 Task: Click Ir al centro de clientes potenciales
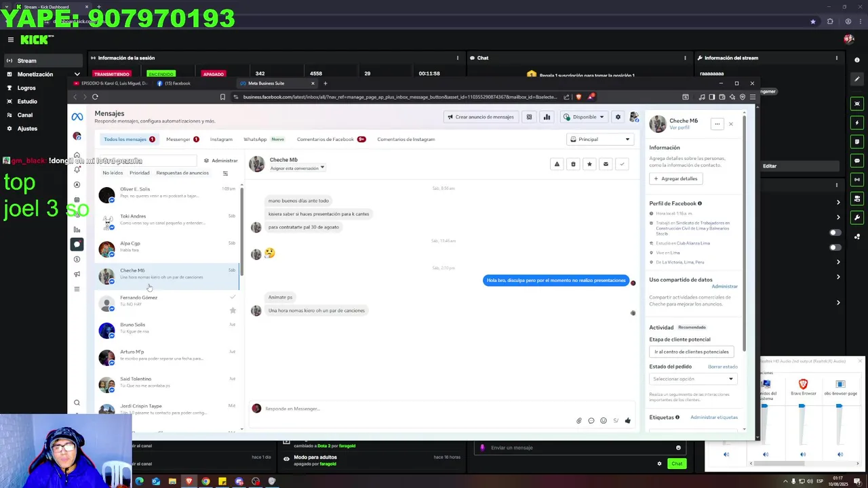point(692,352)
